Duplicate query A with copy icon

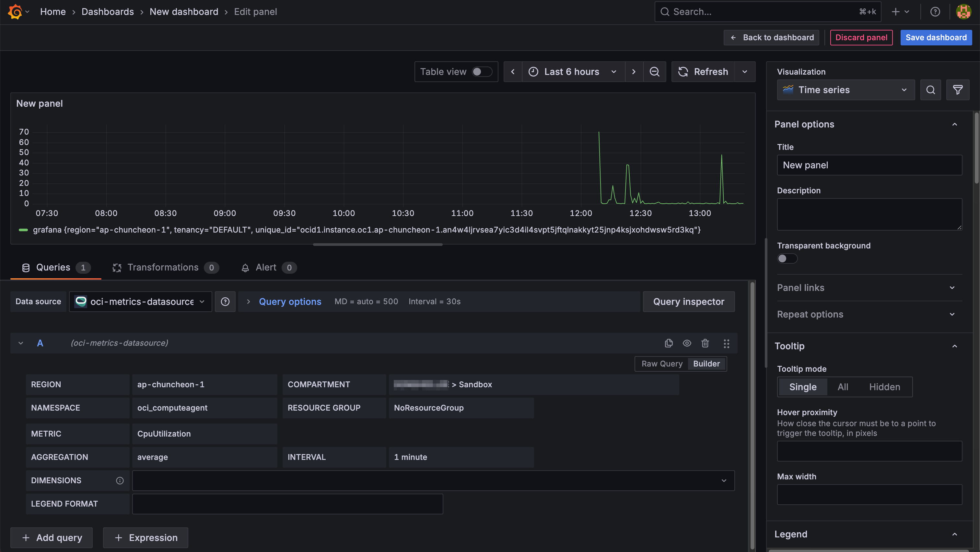coord(669,343)
